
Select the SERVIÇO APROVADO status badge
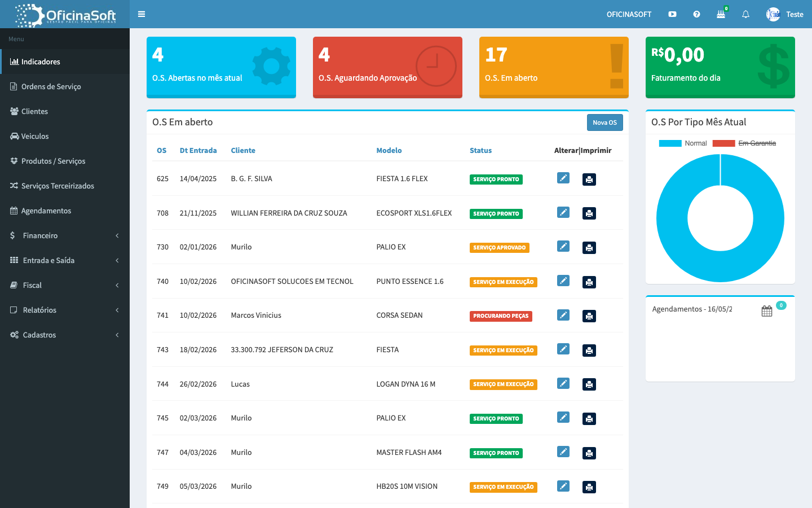tap(499, 248)
